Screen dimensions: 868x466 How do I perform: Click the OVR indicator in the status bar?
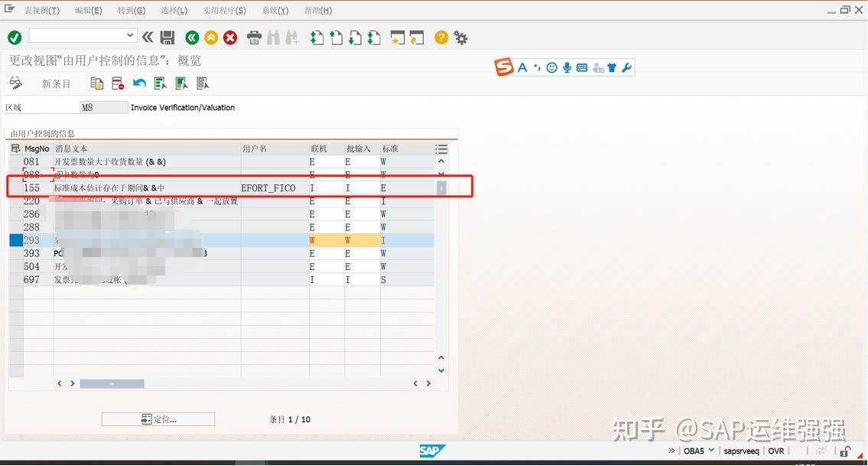775,451
